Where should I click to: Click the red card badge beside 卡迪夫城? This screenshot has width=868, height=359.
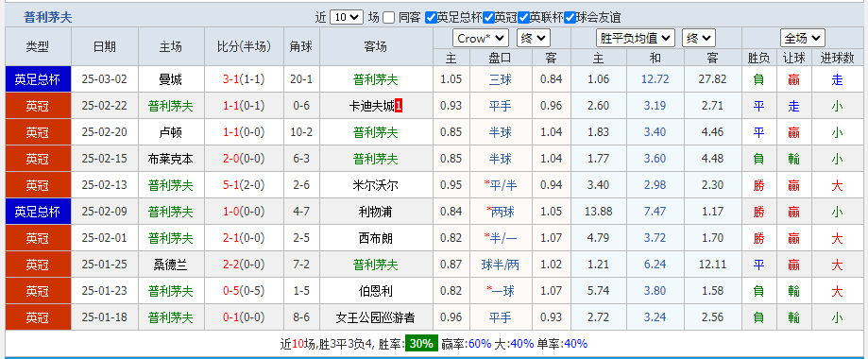click(x=400, y=106)
